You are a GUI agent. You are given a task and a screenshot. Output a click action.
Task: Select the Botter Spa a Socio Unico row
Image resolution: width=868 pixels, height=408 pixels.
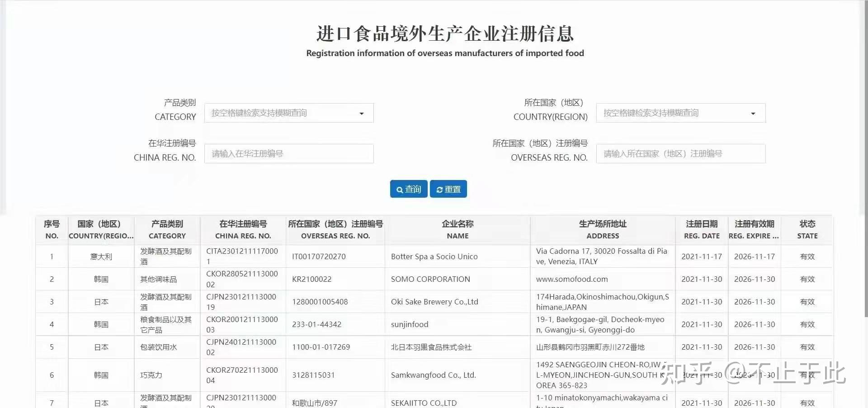(x=434, y=256)
